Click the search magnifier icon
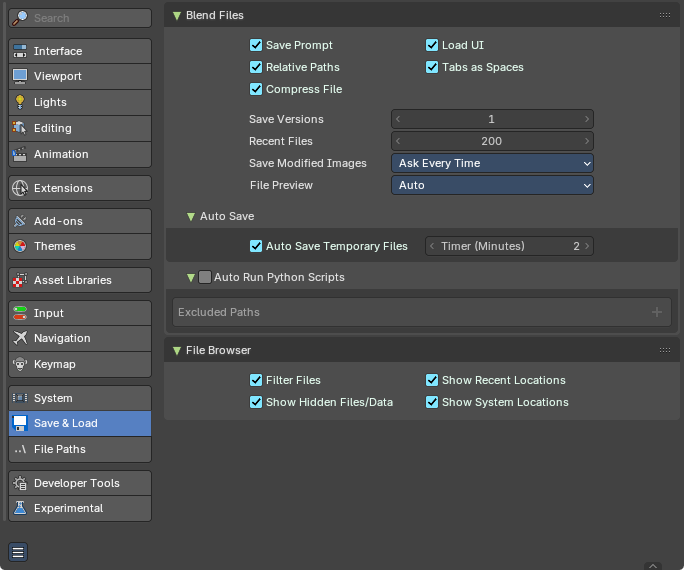The image size is (684, 570). (20, 18)
